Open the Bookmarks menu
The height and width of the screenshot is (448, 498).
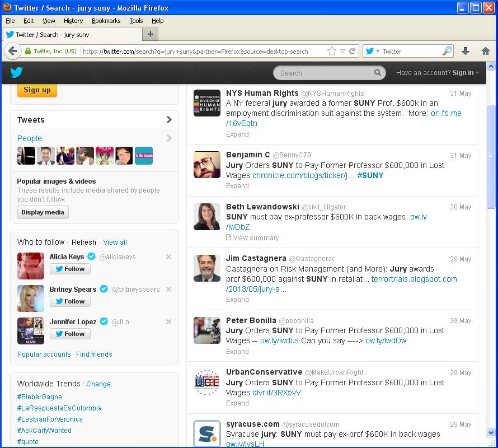106,21
